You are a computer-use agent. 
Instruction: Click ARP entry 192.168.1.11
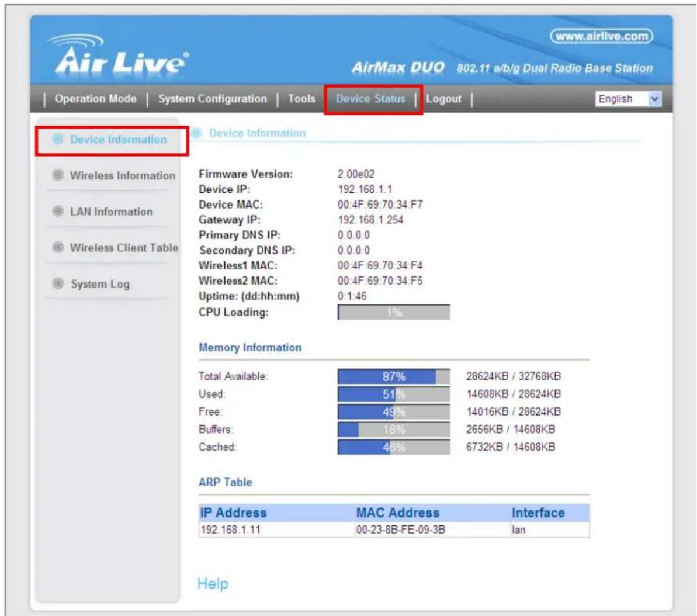point(230,530)
